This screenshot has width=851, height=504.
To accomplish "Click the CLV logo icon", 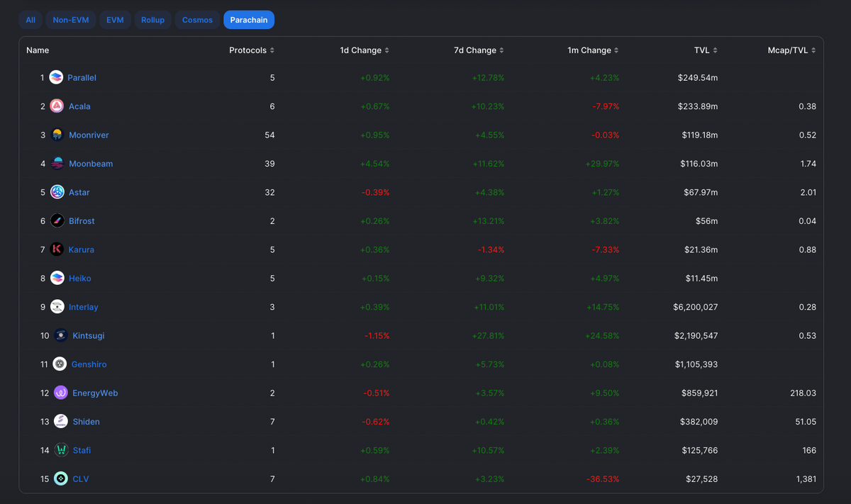I will [61, 479].
